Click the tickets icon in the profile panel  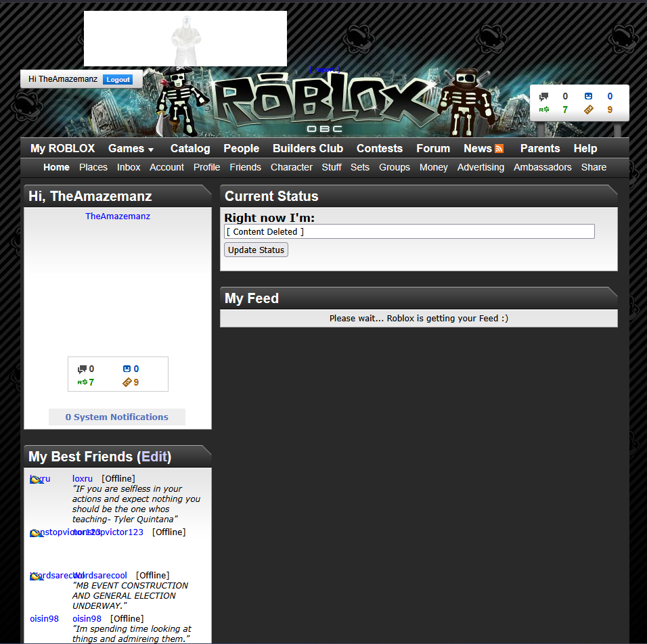127,383
